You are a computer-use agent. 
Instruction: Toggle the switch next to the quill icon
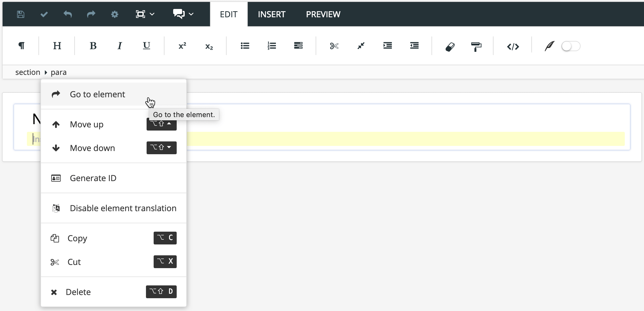pyautogui.click(x=571, y=46)
